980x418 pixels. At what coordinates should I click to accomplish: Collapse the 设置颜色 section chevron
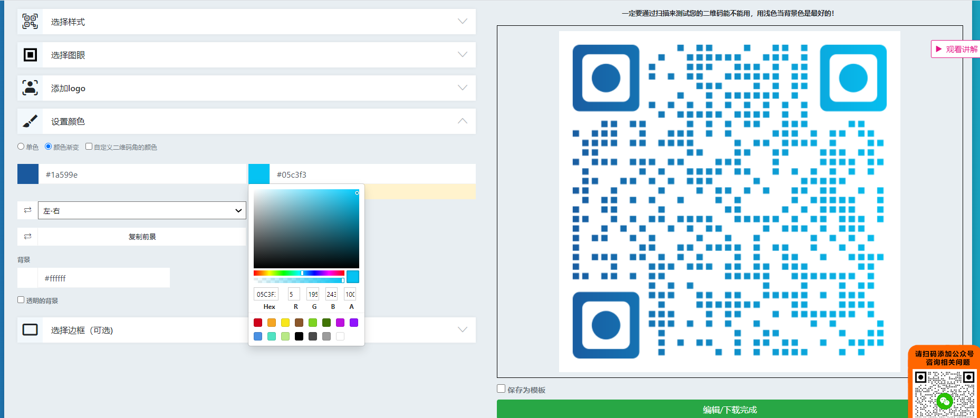pos(463,121)
